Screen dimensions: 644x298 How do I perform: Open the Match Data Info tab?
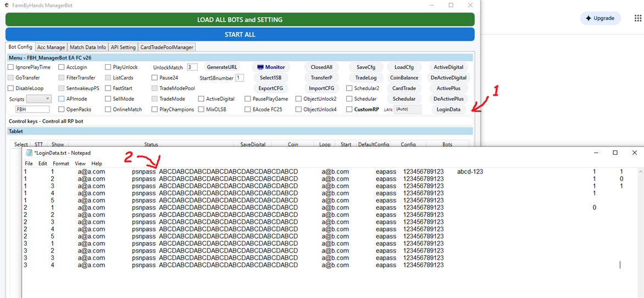click(x=88, y=47)
